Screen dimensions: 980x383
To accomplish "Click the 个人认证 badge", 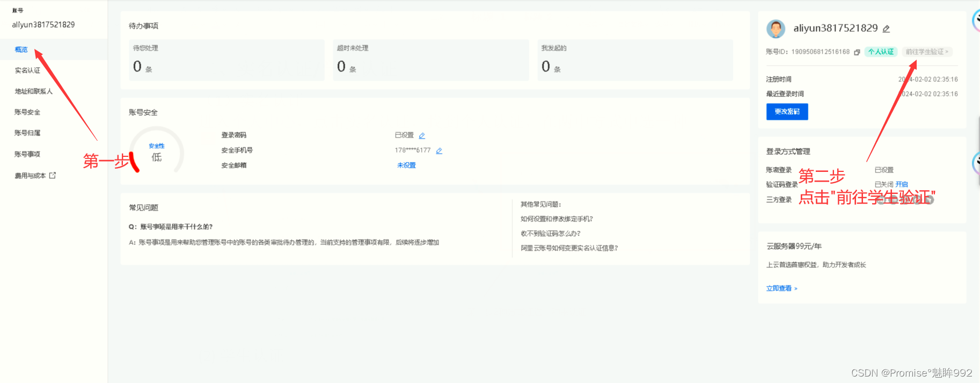I will 881,52.
